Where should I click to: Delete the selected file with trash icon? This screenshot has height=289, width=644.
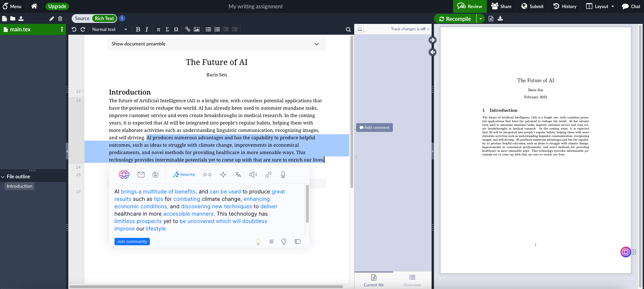click(x=60, y=19)
